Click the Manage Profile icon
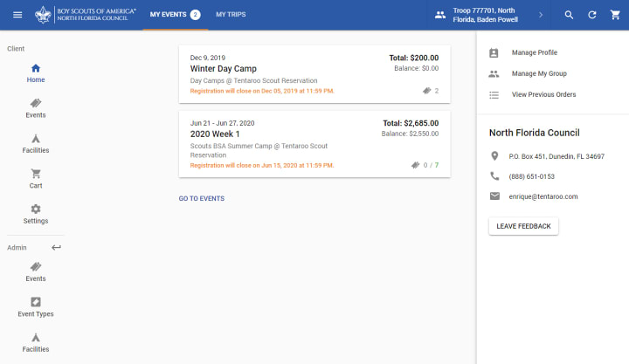 [x=494, y=52]
